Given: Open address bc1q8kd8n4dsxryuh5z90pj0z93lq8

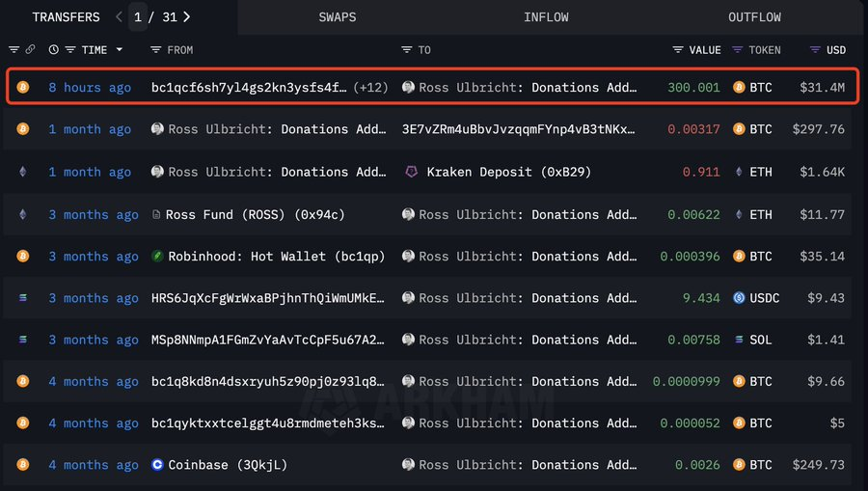Looking at the screenshot, I should tap(268, 381).
